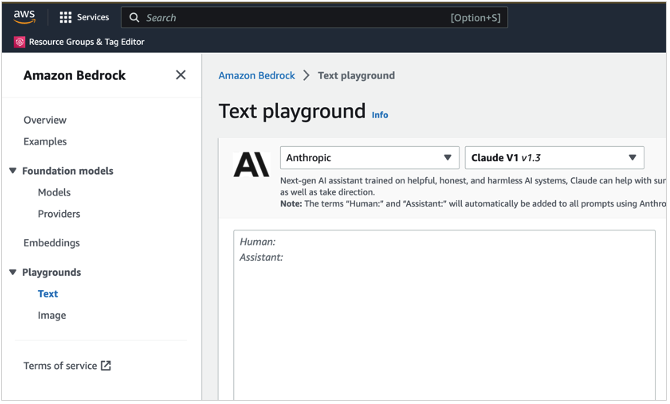Close the Amazon Bedrock side panel
Viewport: 670px width, 404px height.
pos(181,75)
